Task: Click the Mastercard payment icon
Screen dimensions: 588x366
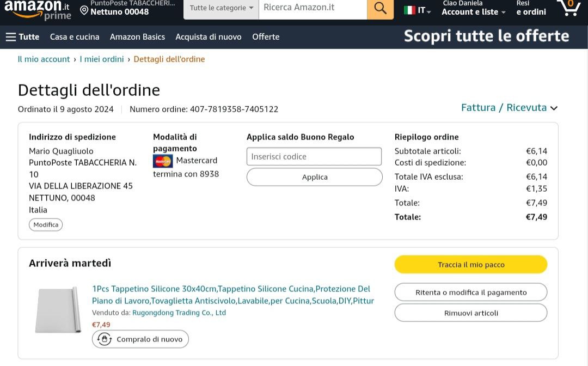Action: tap(163, 161)
